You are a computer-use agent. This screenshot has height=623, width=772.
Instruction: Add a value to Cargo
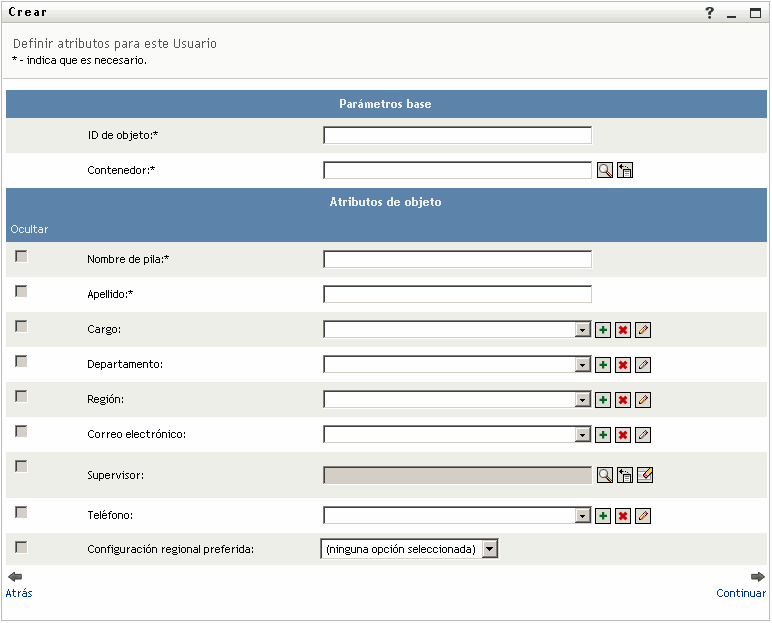pyautogui.click(x=603, y=330)
